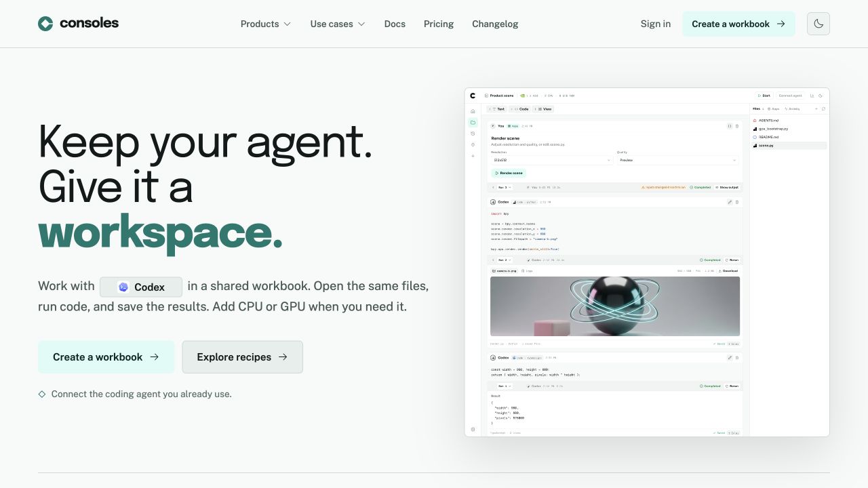The height and width of the screenshot is (488, 868).
Task: Click the chart icon beside Connect agent
Action: point(812,96)
